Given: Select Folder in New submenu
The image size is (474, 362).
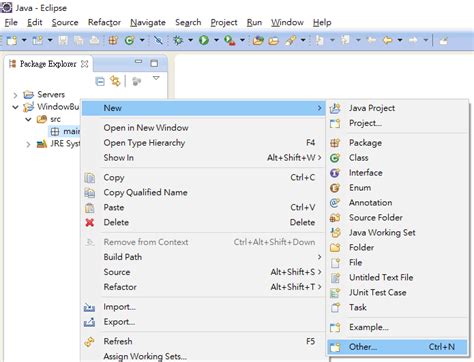Looking at the screenshot, I should pos(397,248).
